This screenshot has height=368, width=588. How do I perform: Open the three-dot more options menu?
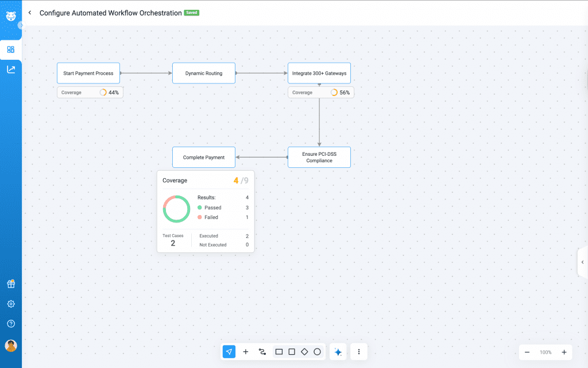(x=359, y=352)
